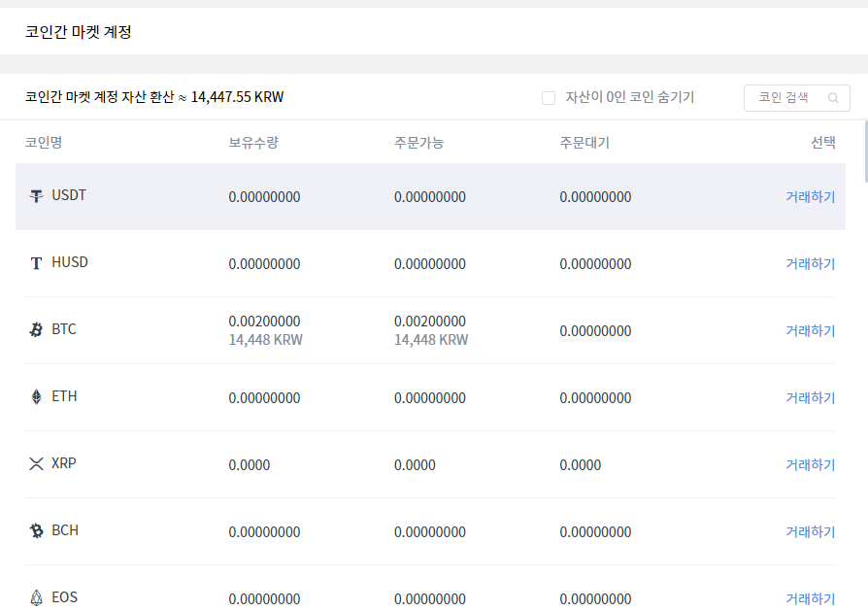This screenshot has height=611, width=868.
Task: Click the BCH Bitcoin Cash icon
Action: 36,530
